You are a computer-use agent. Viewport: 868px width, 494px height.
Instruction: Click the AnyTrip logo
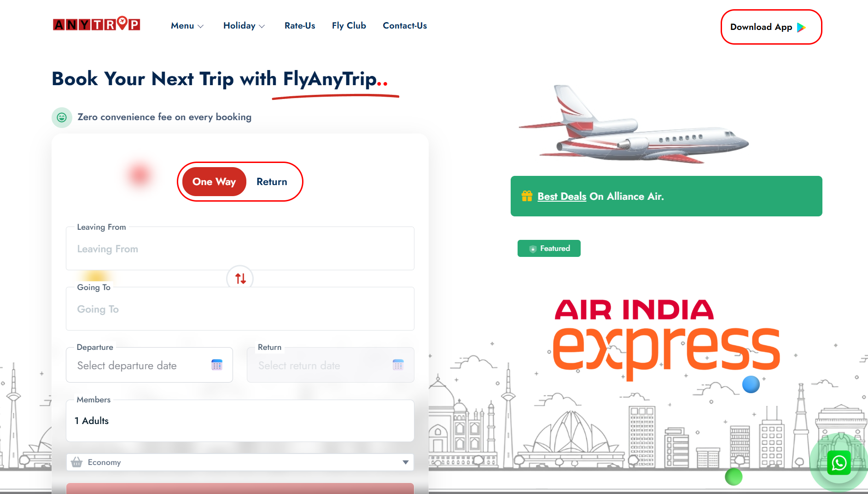[96, 23]
